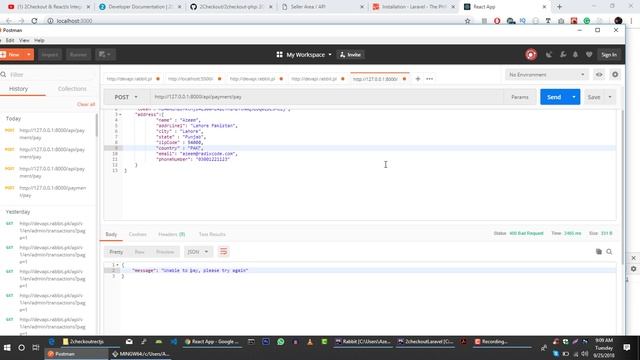Viewport: 640px width, 360px height.
Task: Open the response Body tab
Action: pos(111,234)
